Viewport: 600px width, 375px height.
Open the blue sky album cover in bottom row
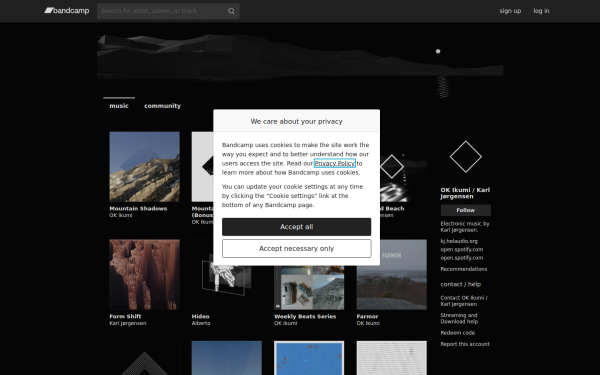[x=227, y=358]
